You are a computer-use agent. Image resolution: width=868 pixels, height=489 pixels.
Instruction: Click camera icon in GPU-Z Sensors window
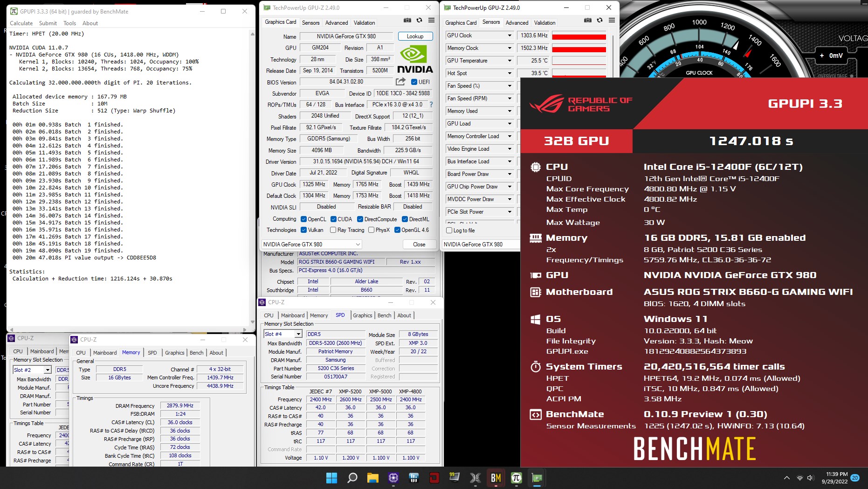(x=588, y=21)
